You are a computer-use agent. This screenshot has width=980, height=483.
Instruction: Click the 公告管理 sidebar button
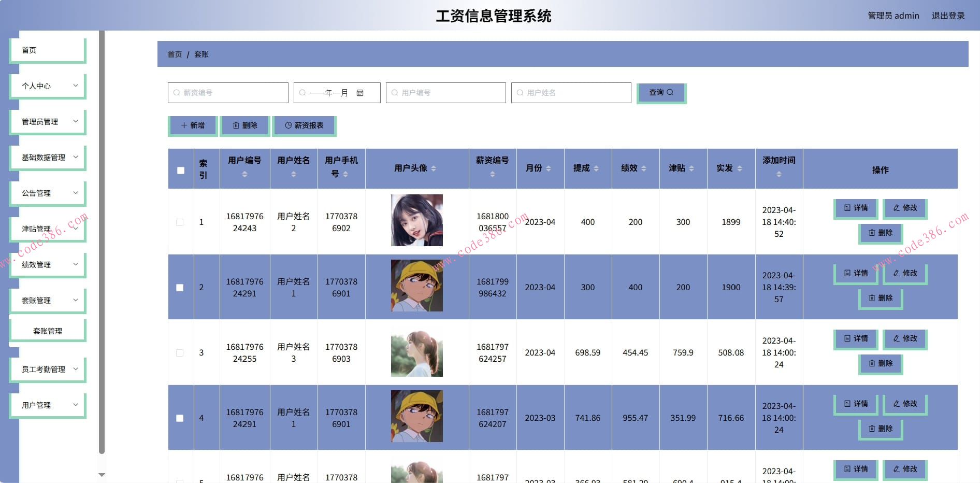coord(47,193)
